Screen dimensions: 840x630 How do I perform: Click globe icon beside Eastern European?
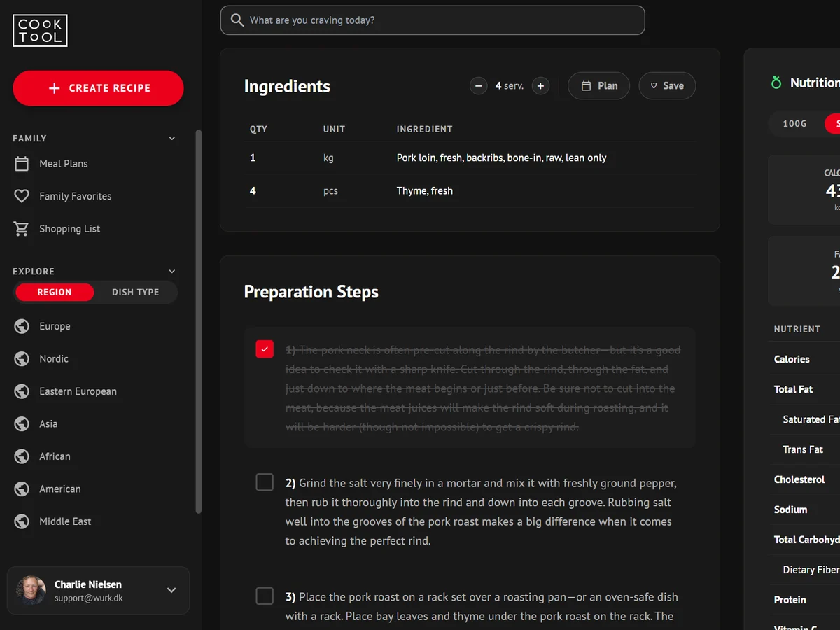22,391
